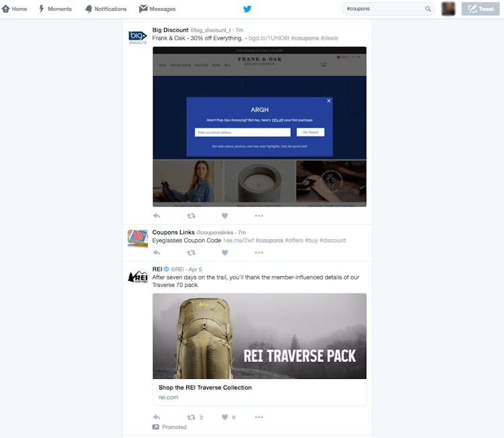Open the @couponslinks handle

coord(215,232)
